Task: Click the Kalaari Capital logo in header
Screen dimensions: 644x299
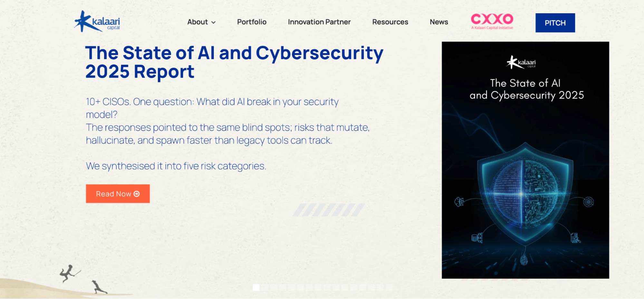Action: pos(97,22)
